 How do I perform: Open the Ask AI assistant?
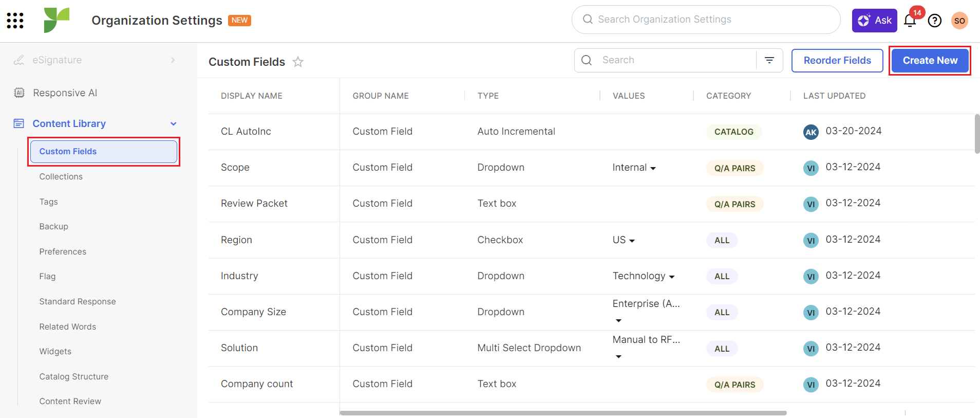pyautogui.click(x=874, y=21)
